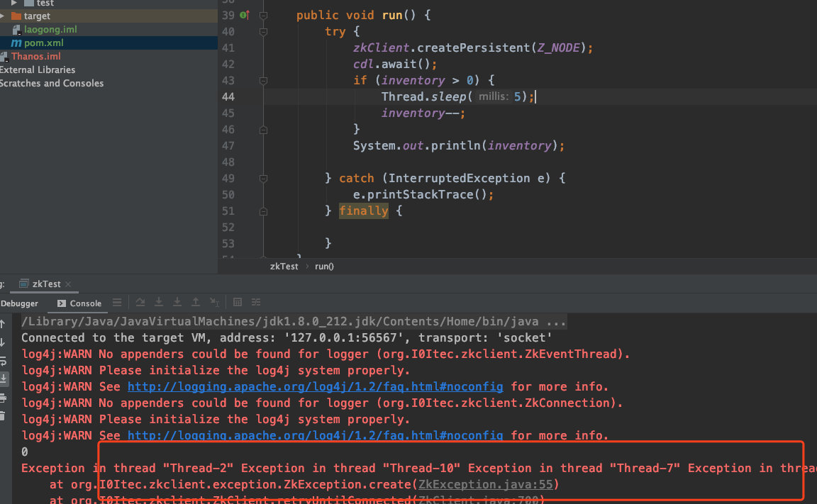Click the Force Step Into icon
The image size is (817, 504).
tap(177, 302)
